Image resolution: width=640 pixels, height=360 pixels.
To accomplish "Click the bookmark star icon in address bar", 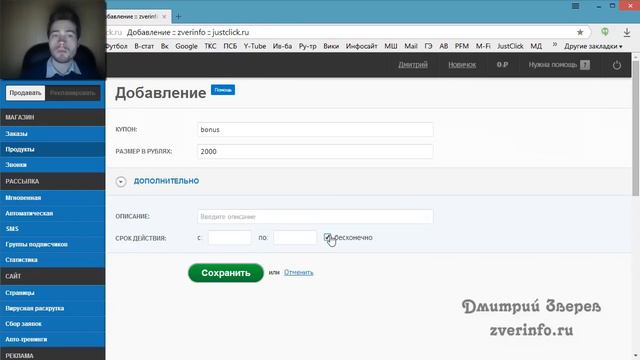I will point(580,32).
